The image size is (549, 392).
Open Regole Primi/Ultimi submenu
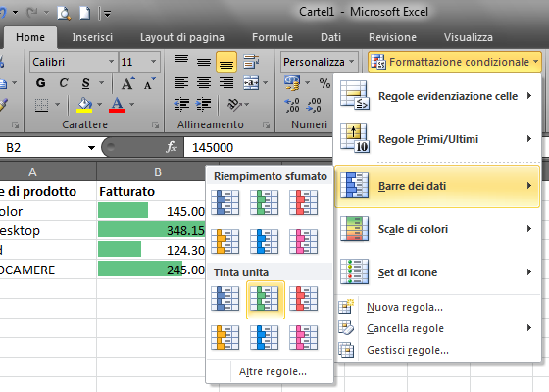[x=437, y=139]
